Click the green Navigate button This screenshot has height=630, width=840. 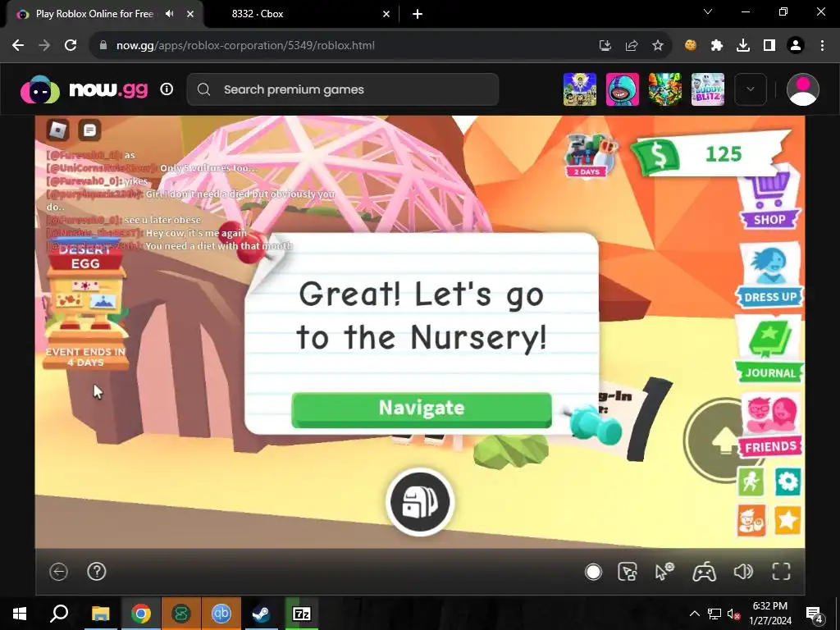coord(421,409)
